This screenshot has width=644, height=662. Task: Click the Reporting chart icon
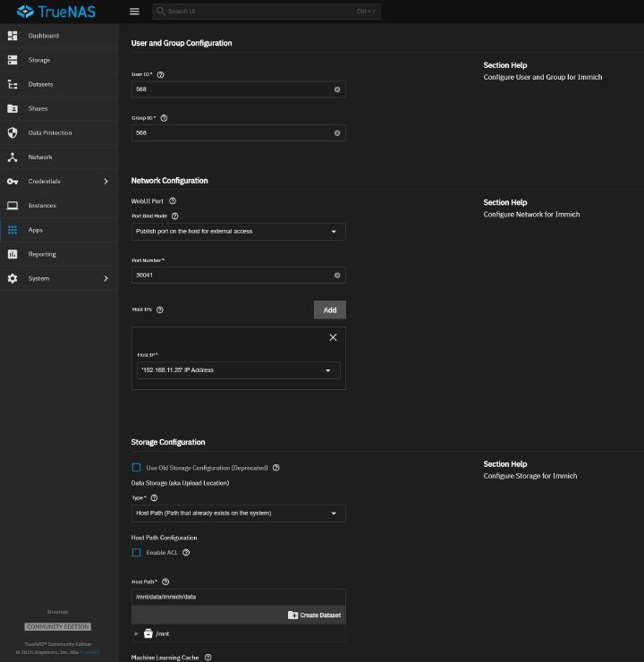click(13, 254)
